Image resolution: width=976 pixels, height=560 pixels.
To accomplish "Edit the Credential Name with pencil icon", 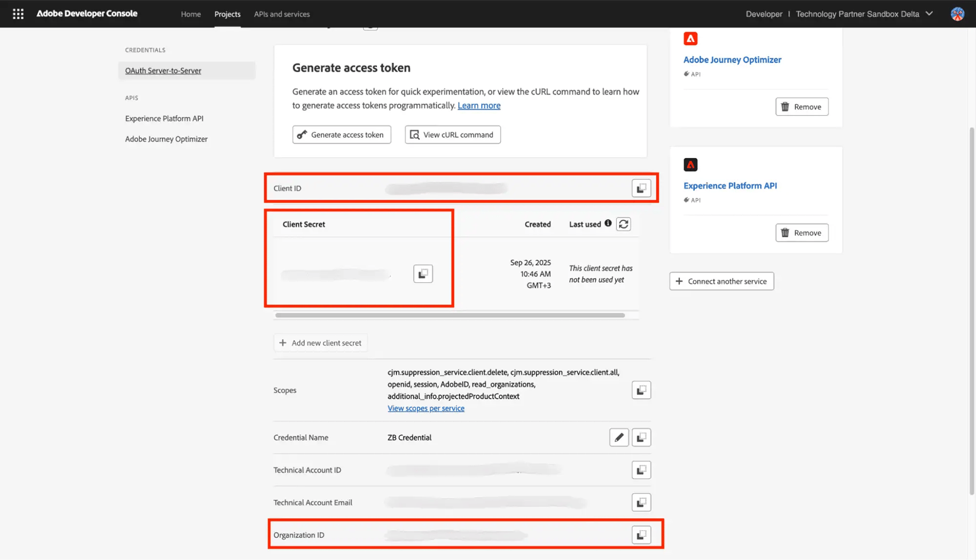I will pyautogui.click(x=619, y=437).
